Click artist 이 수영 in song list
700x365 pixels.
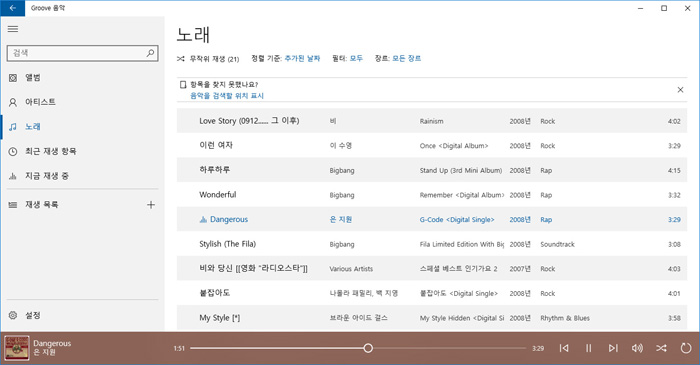(x=341, y=146)
